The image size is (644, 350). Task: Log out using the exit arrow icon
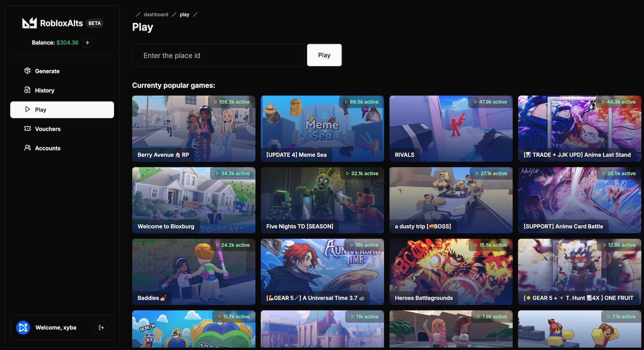(101, 328)
